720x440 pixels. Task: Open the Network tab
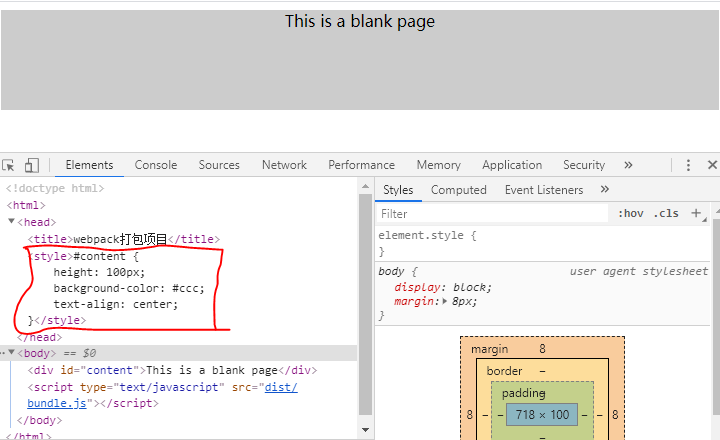point(284,165)
